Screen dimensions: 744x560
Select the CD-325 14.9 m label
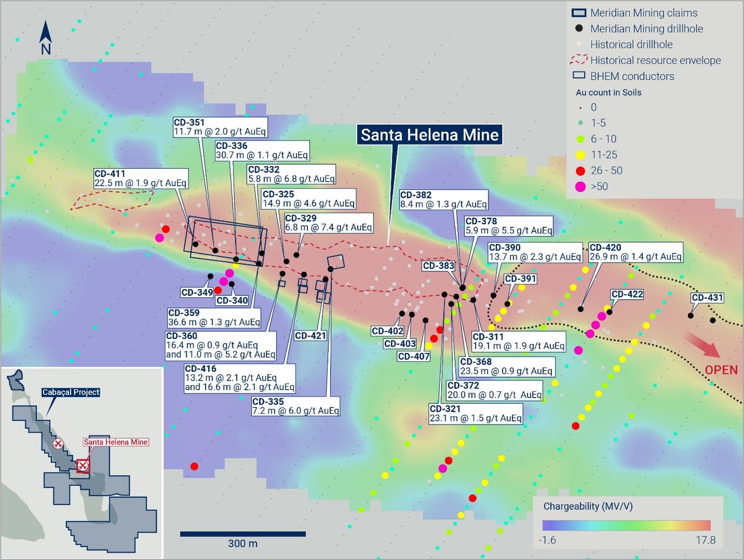point(308,199)
